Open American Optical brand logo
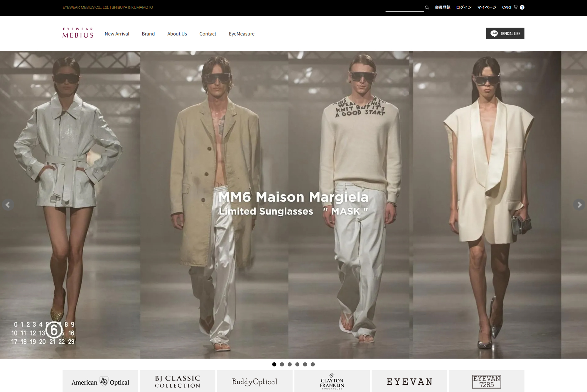The height and width of the screenshot is (392, 587). (100, 381)
